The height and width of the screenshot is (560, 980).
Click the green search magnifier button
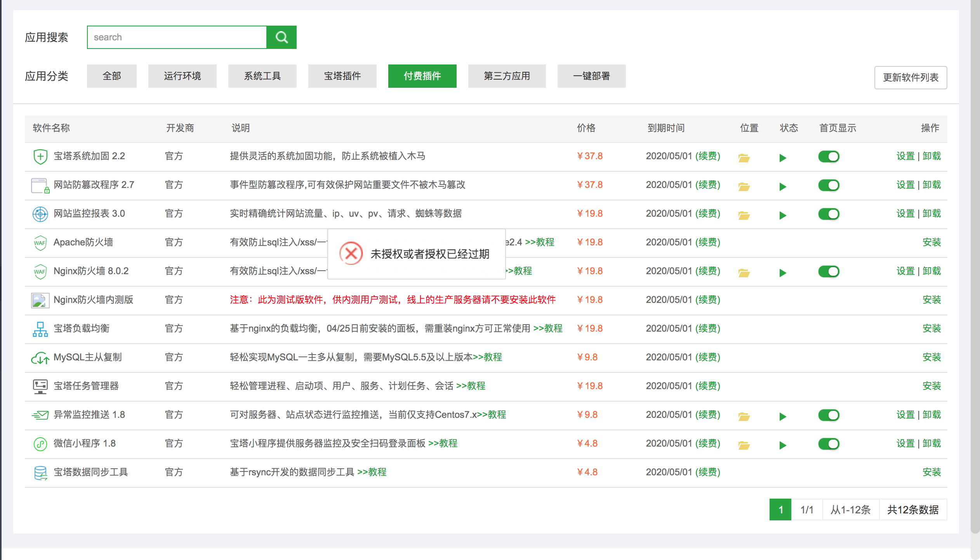[281, 37]
